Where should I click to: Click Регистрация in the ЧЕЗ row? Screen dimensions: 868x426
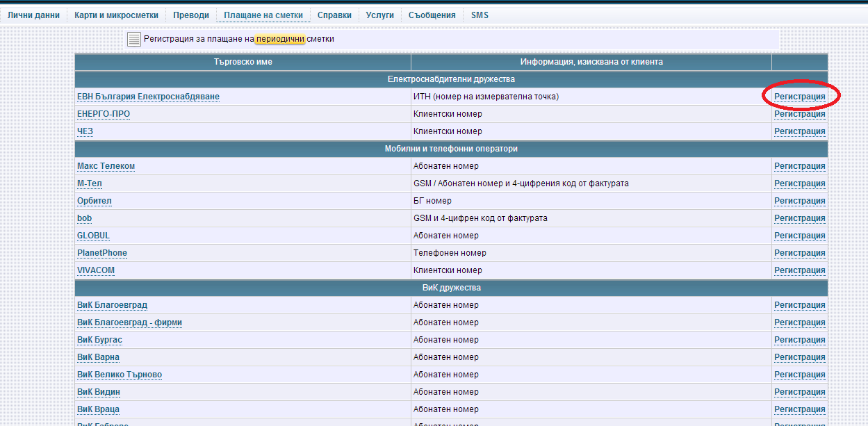coord(800,131)
